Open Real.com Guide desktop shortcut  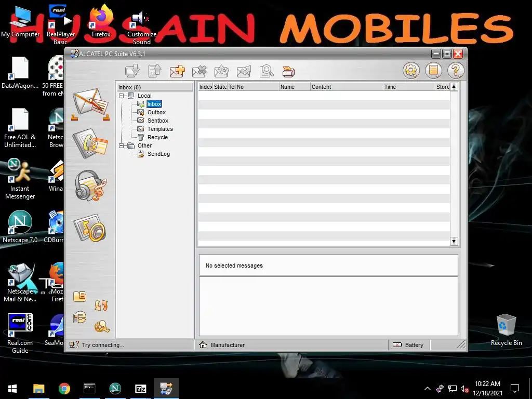tap(20, 333)
